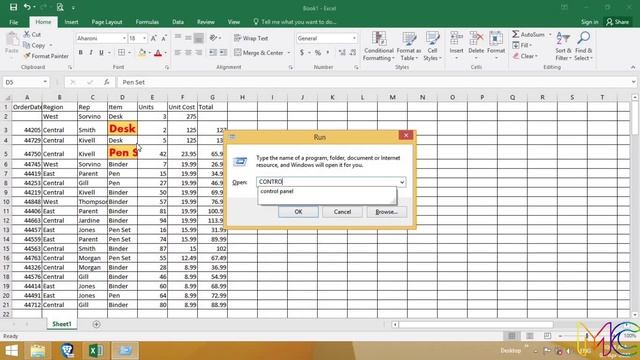The width and height of the screenshot is (640, 360).
Task: Open Cell Styles gallery
Action: click(432, 46)
